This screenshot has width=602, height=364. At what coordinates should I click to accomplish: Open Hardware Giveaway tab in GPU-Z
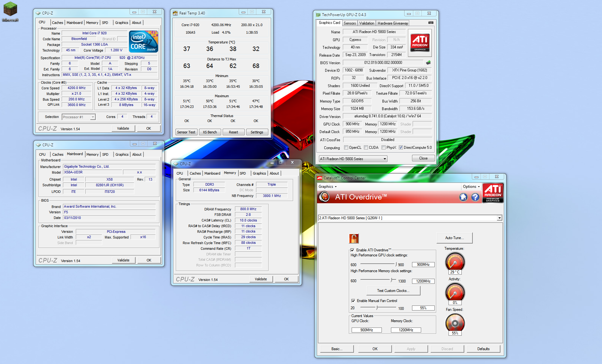click(x=393, y=23)
